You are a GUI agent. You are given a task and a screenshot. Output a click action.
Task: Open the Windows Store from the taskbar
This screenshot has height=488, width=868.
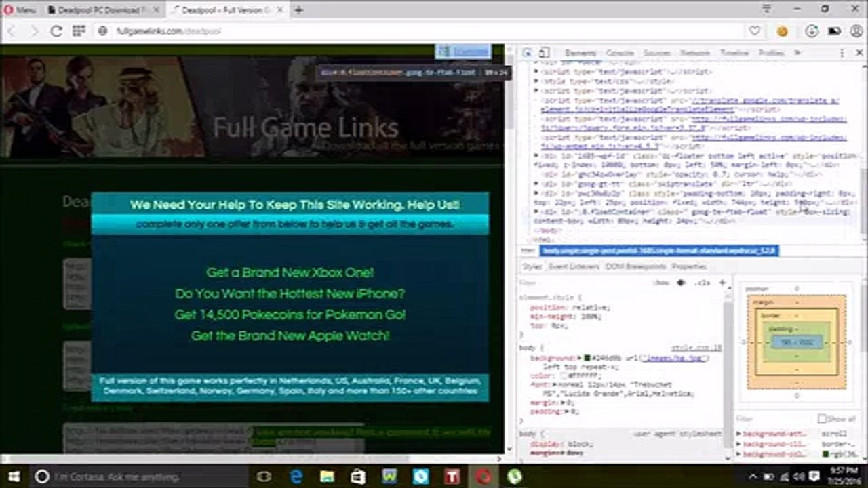359,476
